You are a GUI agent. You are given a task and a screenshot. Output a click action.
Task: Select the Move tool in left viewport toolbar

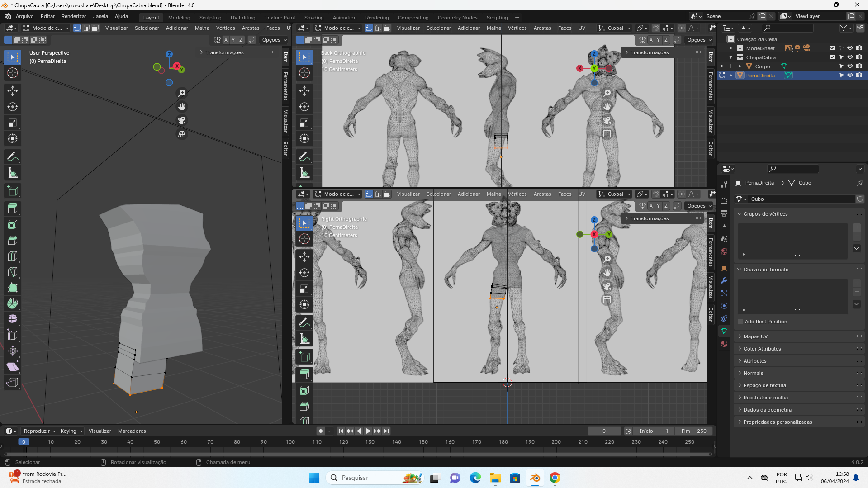[x=13, y=91]
